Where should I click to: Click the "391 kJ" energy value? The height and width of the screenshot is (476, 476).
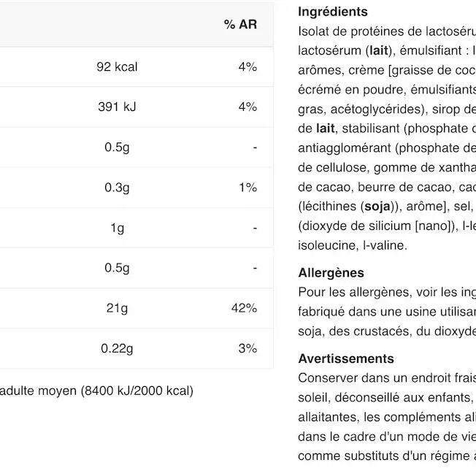(117, 107)
